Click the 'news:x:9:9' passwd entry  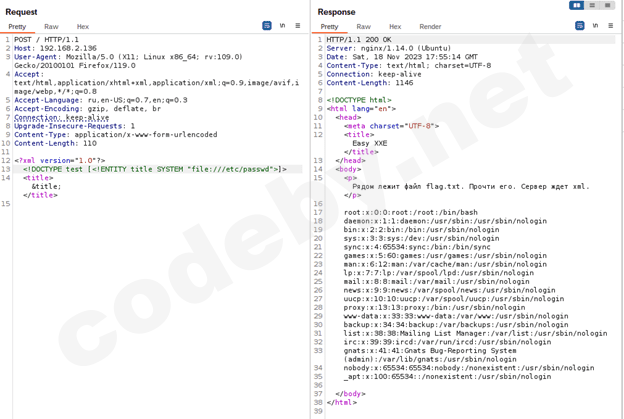(x=450, y=290)
